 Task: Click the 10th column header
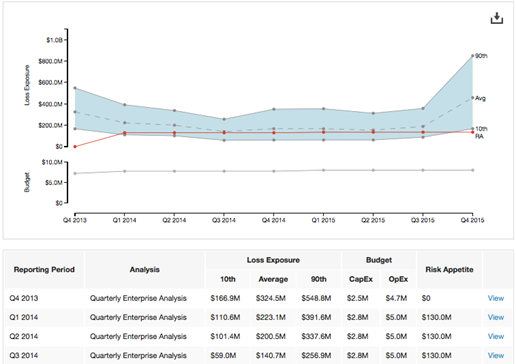pyautogui.click(x=228, y=279)
